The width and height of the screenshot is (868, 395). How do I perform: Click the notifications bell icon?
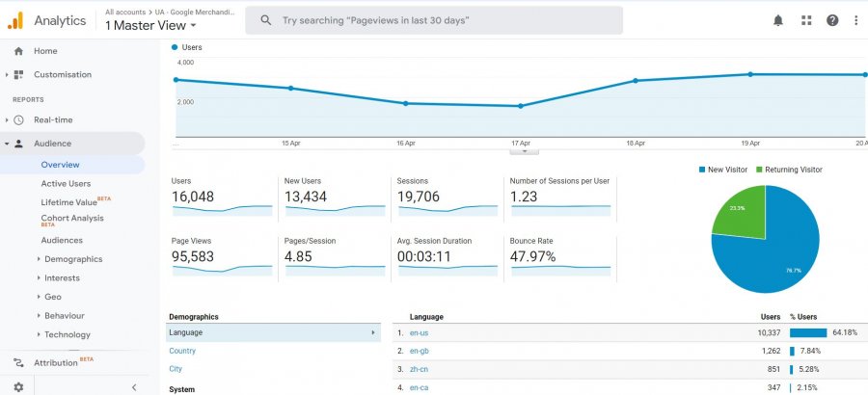tap(778, 20)
